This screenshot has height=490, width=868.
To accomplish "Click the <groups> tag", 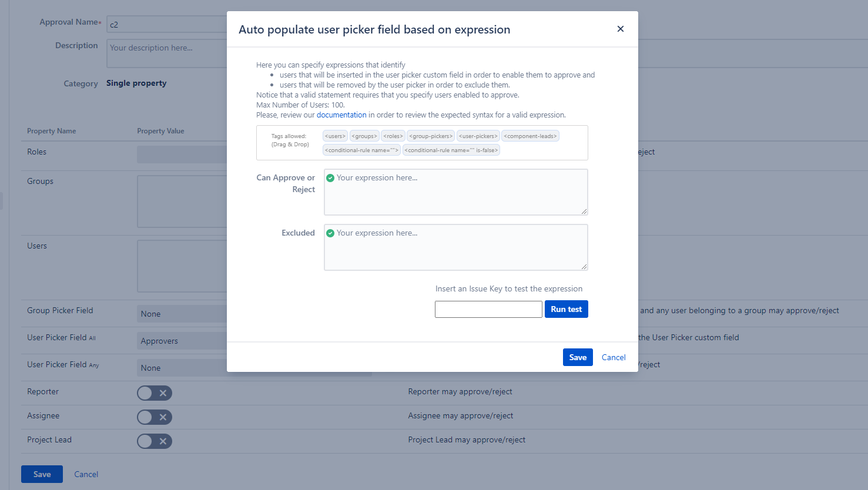I will 364,136.
